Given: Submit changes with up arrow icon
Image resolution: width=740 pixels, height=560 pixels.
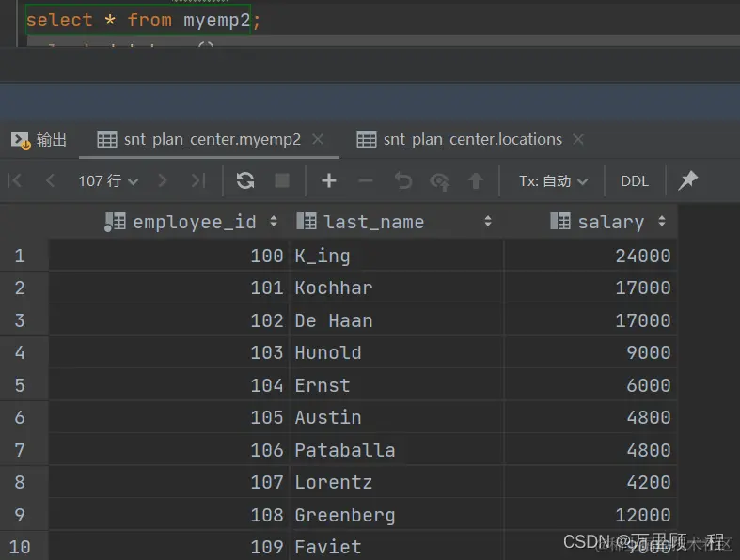Looking at the screenshot, I should (476, 180).
